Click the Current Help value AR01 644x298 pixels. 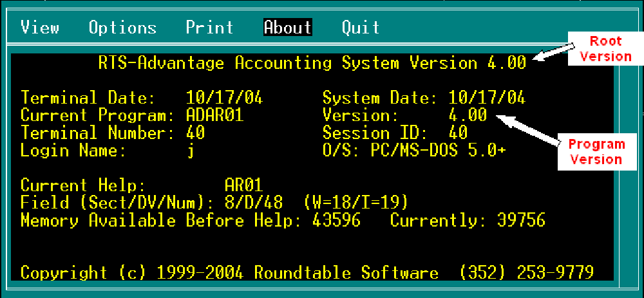[x=243, y=185]
